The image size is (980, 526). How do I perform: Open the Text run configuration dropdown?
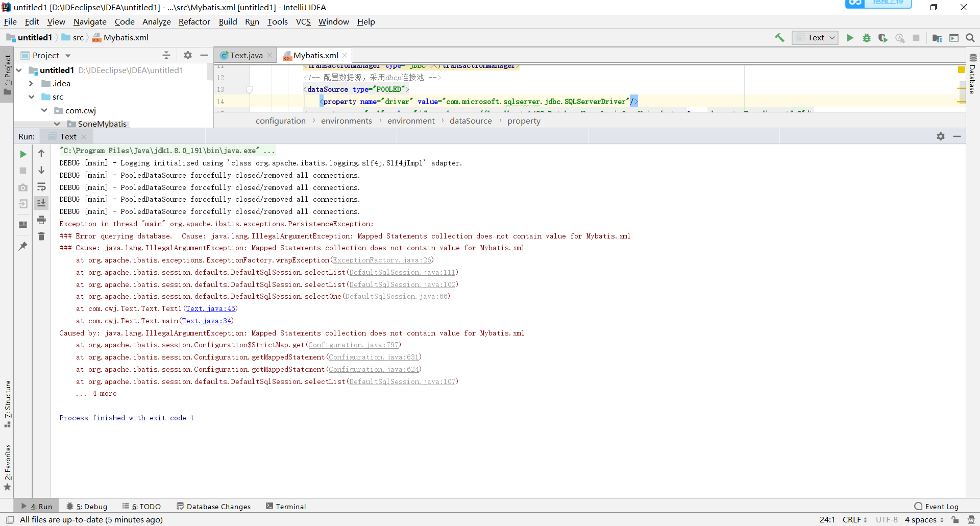[815, 38]
